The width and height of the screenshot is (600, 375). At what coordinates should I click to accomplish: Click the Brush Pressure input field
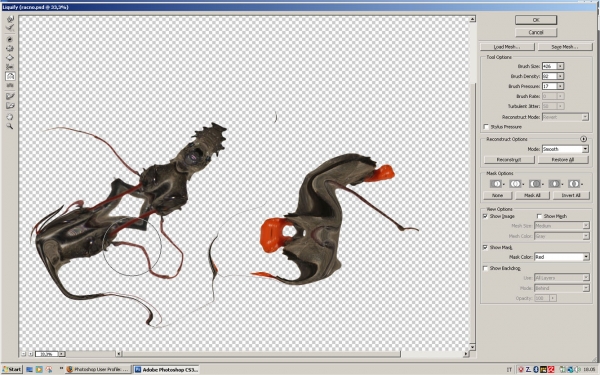[549, 86]
